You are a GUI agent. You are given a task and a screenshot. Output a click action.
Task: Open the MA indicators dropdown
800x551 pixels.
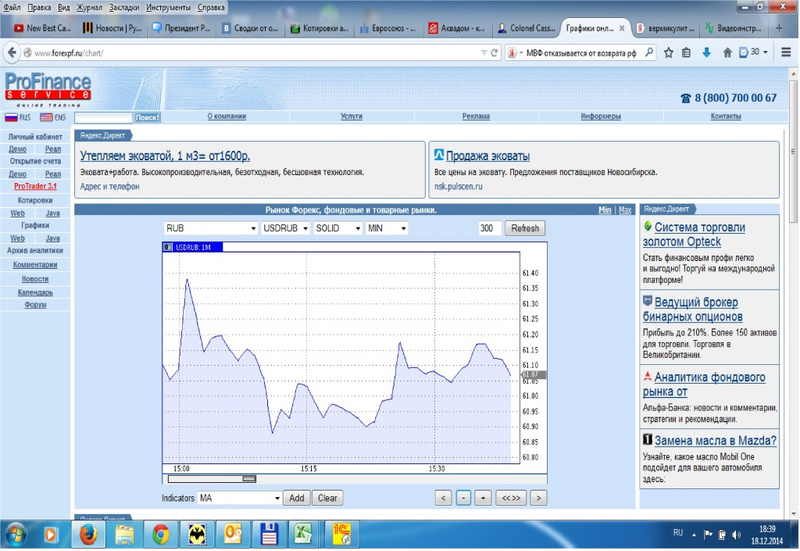239,497
